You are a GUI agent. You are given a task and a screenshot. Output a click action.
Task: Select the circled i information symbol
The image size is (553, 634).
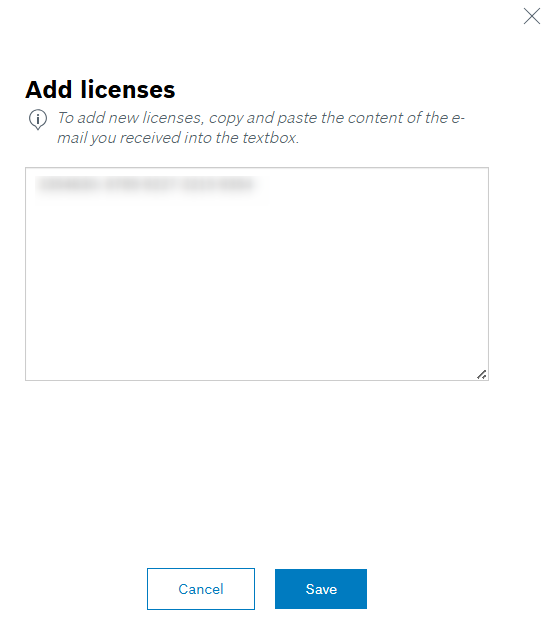point(38,120)
